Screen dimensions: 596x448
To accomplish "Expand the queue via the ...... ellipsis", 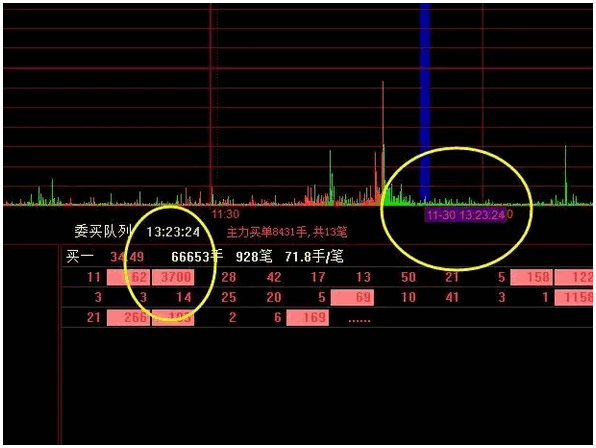I will point(359,320).
